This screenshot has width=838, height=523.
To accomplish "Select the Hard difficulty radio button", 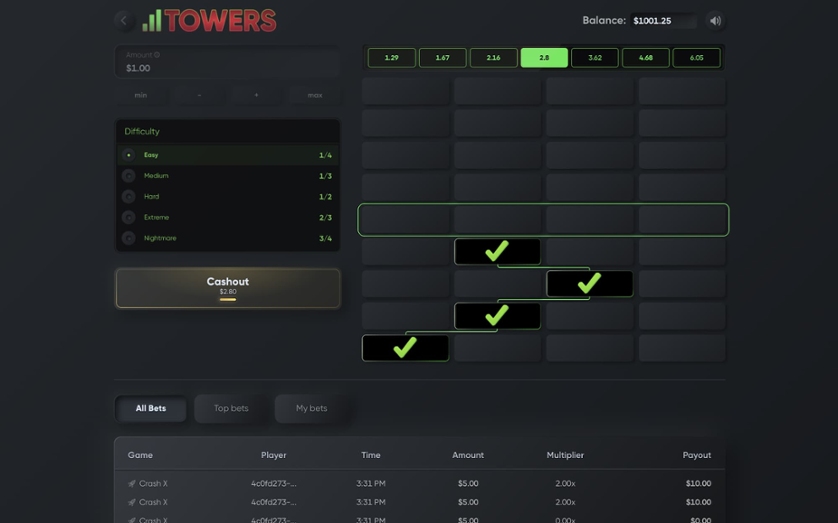I will [129, 197].
